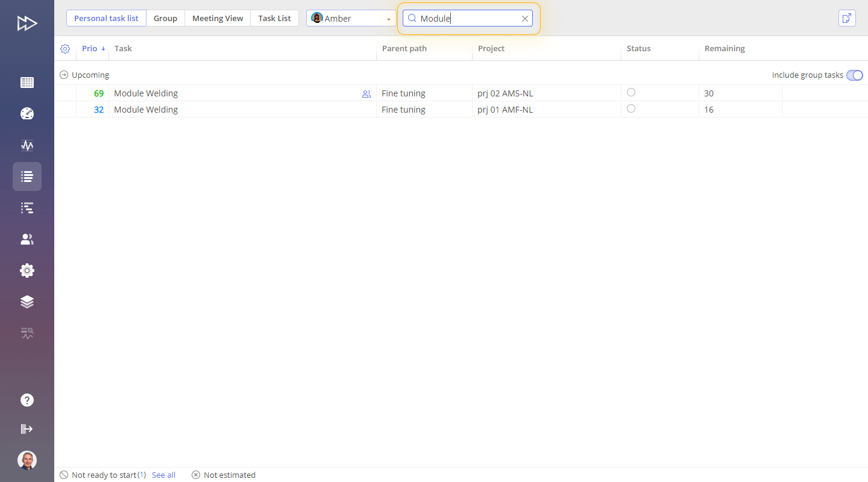Mark status circle for prj 02 AMS-NL task

(x=631, y=92)
